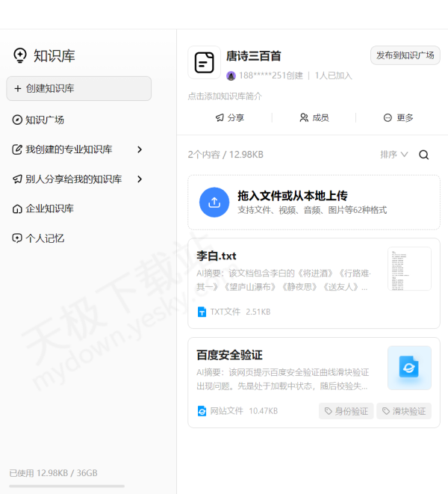Viewport: 448px width, 494px height.
Task: Open 个人记忆 in the sidebar
Action: click(x=45, y=238)
